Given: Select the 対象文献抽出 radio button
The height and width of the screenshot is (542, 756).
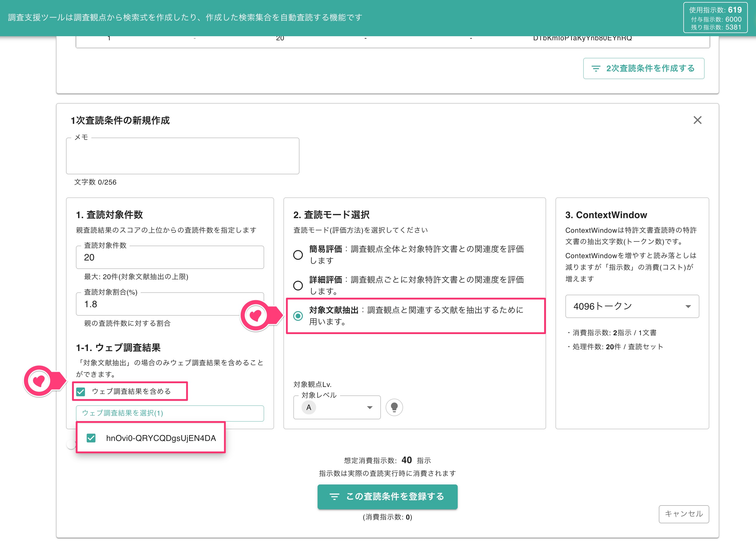Looking at the screenshot, I should coord(298,316).
